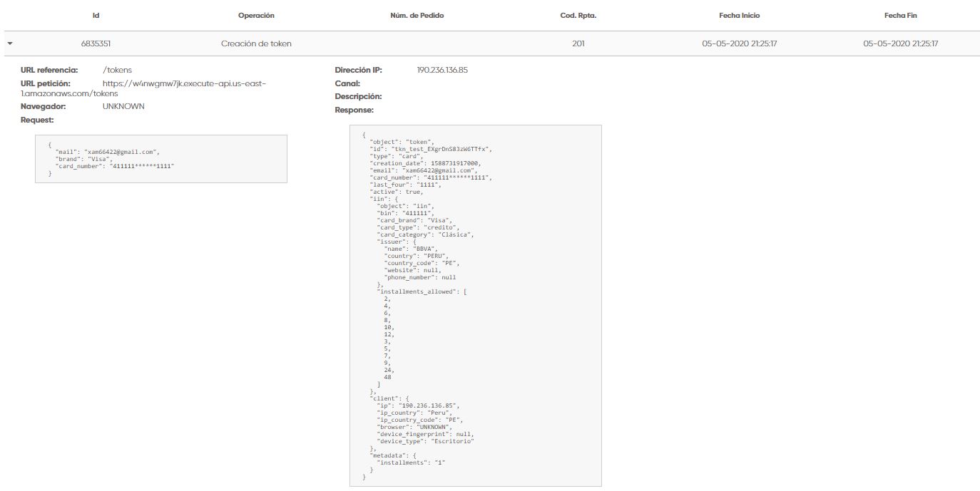The height and width of the screenshot is (491, 980).
Task: Click the creation_date 1588731917000 line
Action: coord(425,163)
